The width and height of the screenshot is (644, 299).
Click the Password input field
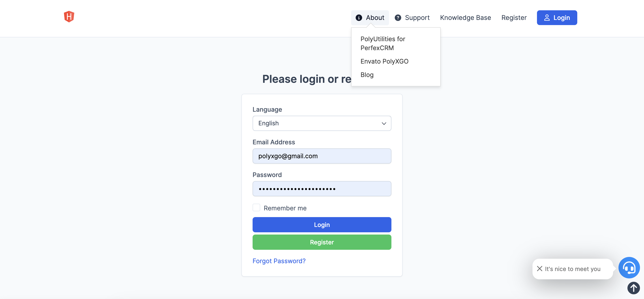click(x=322, y=189)
